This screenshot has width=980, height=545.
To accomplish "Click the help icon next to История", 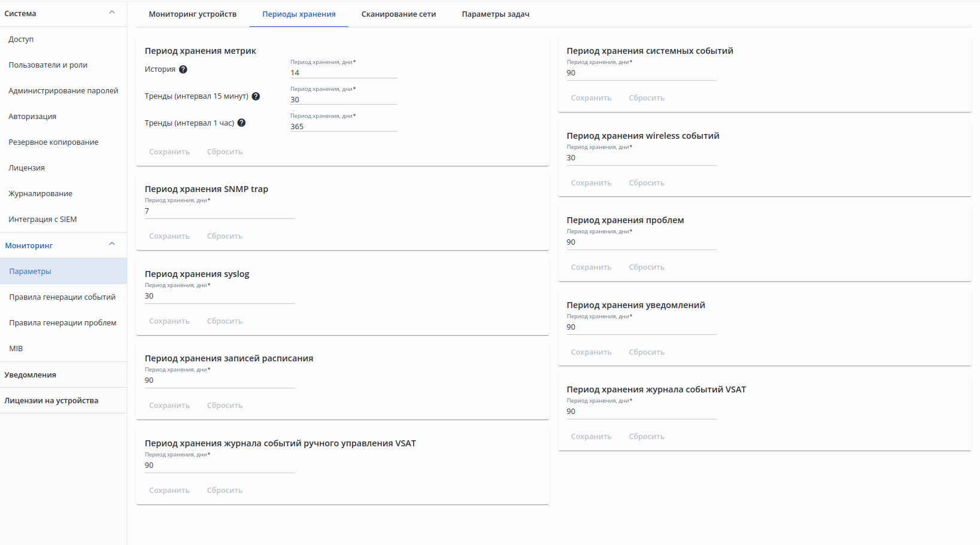I will 183,69.
